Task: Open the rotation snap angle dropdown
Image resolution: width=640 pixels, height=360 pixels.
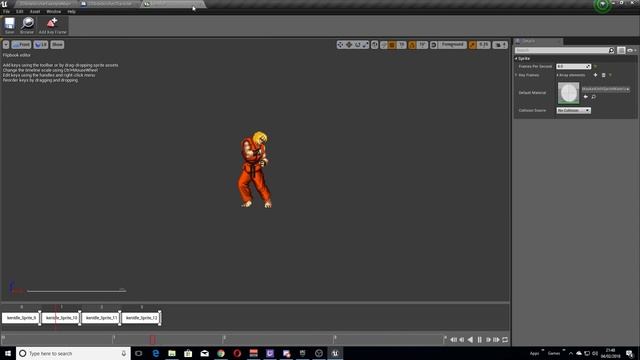Action: (x=422, y=44)
